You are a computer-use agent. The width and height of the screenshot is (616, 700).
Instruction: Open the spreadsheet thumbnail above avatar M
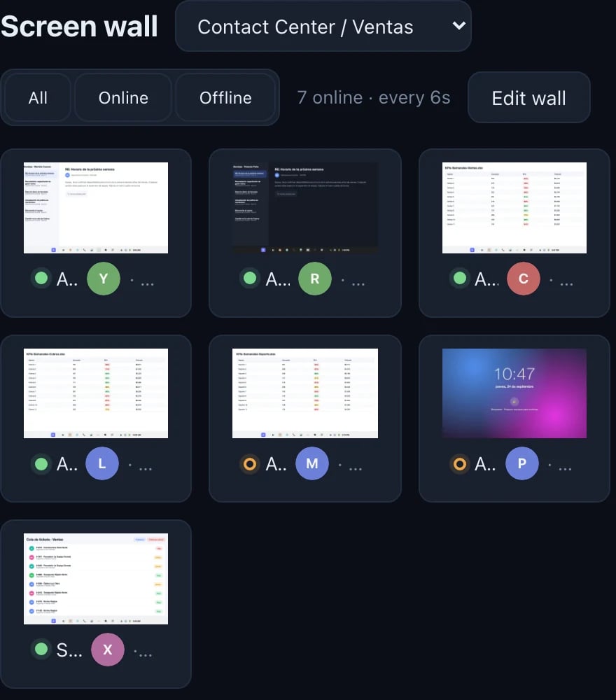[x=305, y=393]
